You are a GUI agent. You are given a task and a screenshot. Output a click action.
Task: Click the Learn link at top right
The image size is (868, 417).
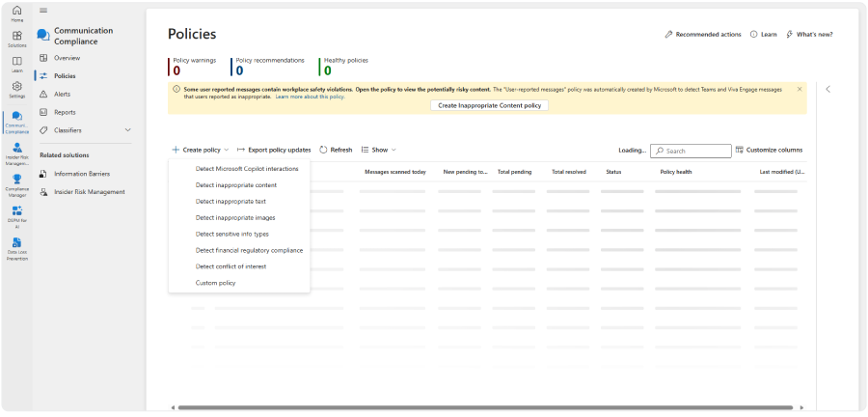coord(764,35)
